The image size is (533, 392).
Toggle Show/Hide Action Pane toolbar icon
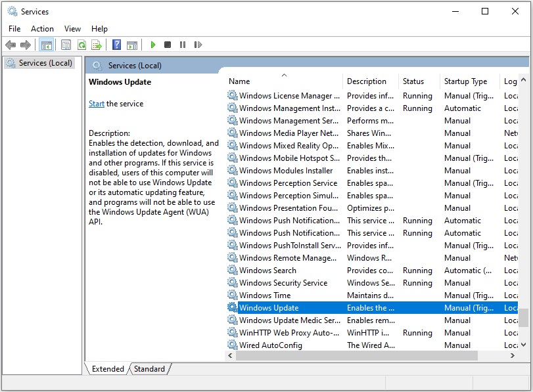pos(132,45)
